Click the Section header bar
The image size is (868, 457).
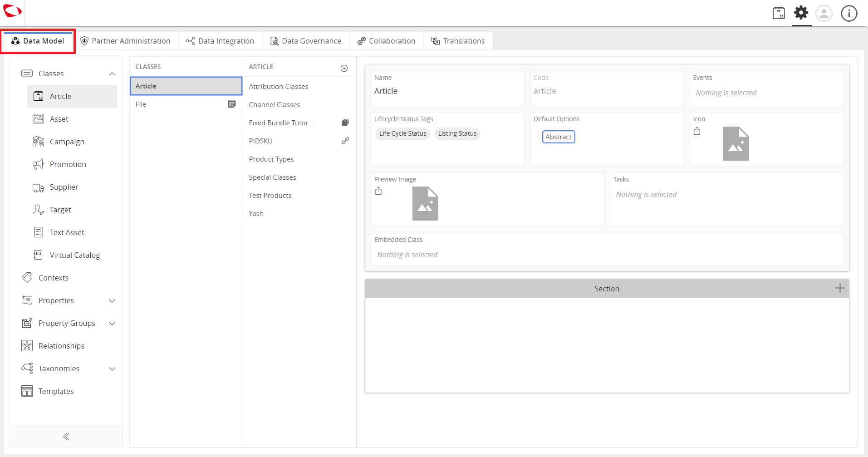tap(607, 289)
